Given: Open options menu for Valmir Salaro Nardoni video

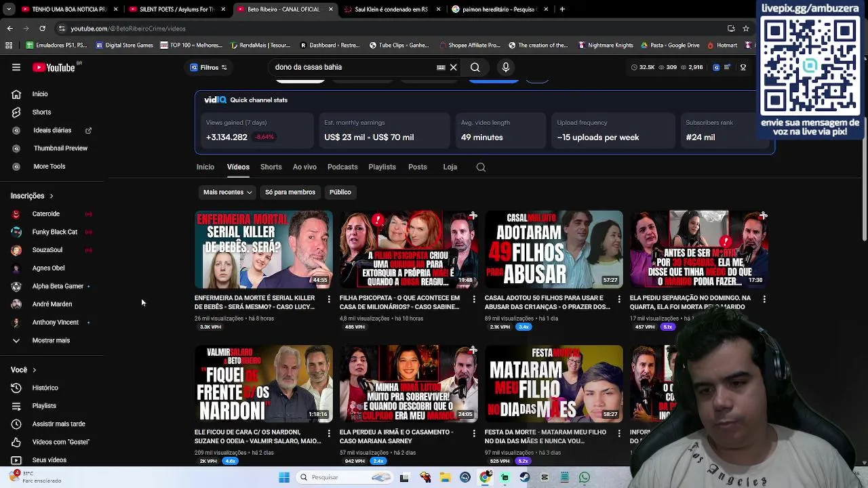Looking at the screenshot, I should [x=329, y=433].
